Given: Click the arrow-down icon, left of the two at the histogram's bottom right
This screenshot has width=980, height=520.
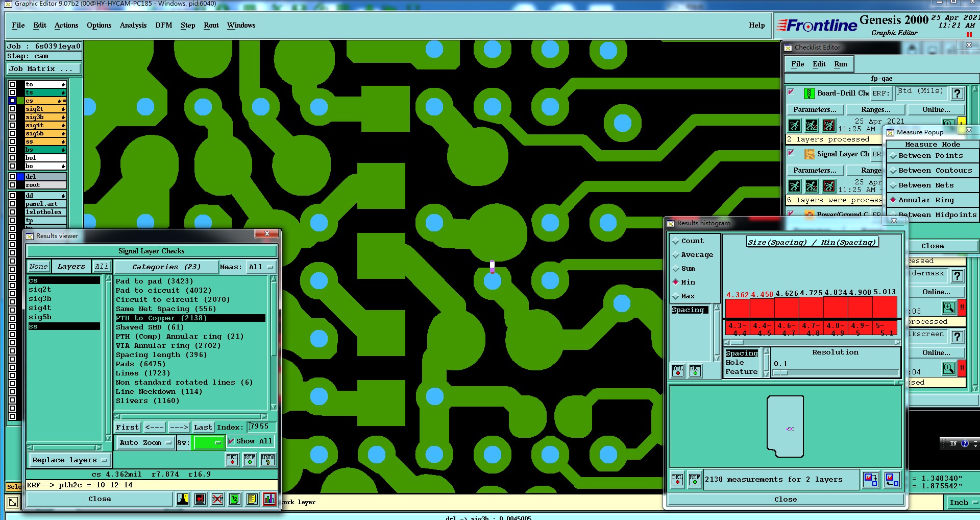Looking at the screenshot, I should 871,480.
